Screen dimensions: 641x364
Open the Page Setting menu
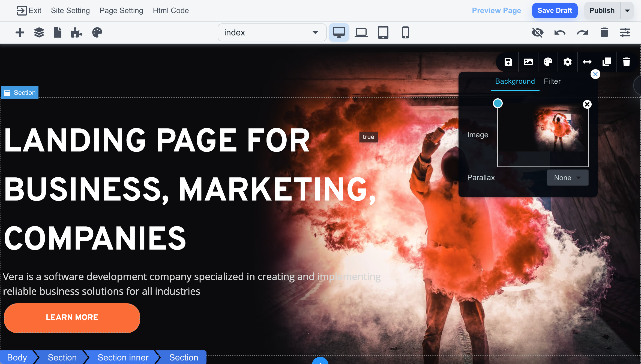pos(121,11)
